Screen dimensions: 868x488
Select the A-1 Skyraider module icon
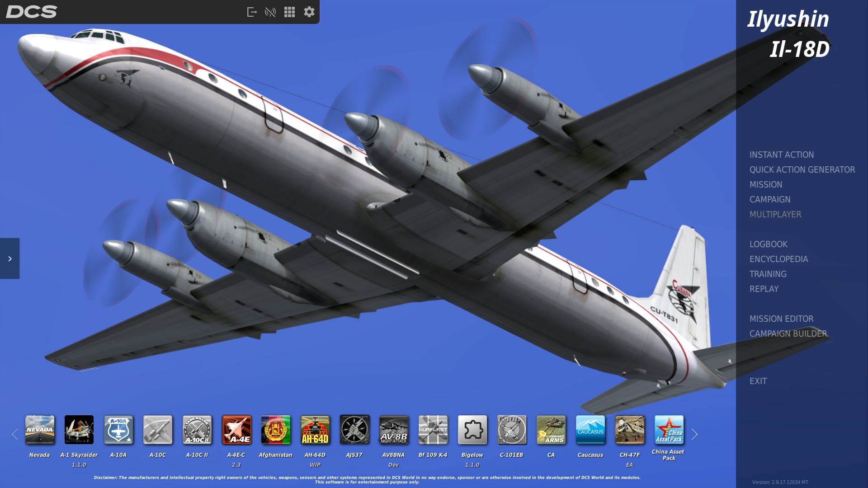(x=79, y=430)
